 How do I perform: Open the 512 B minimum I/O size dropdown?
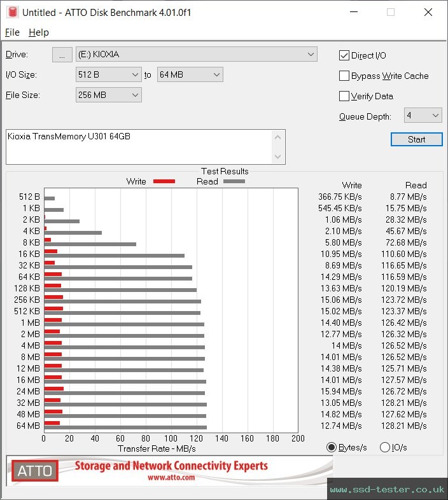pyautogui.click(x=108, y=74)
